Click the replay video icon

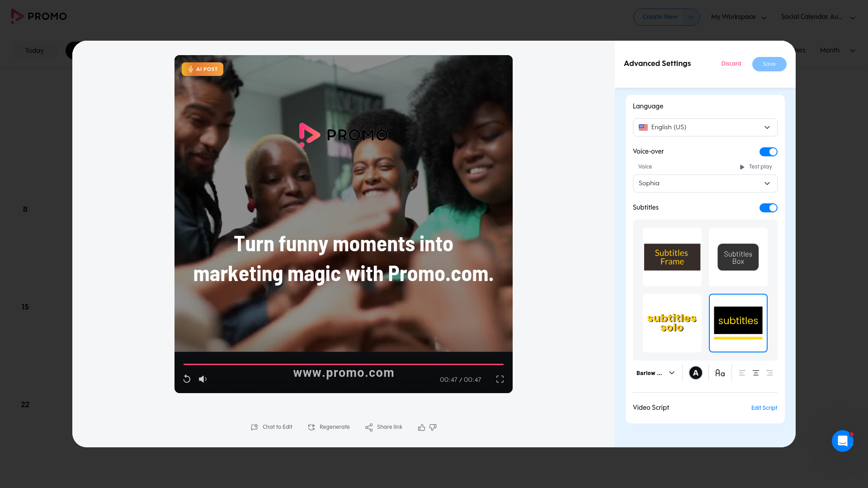[x=187, y=379]
